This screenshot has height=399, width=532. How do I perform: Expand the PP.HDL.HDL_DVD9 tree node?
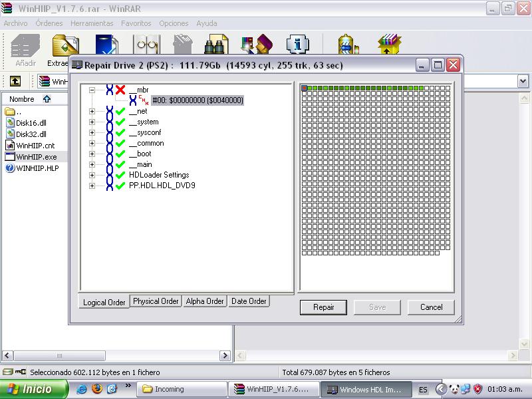click(92, 186)
